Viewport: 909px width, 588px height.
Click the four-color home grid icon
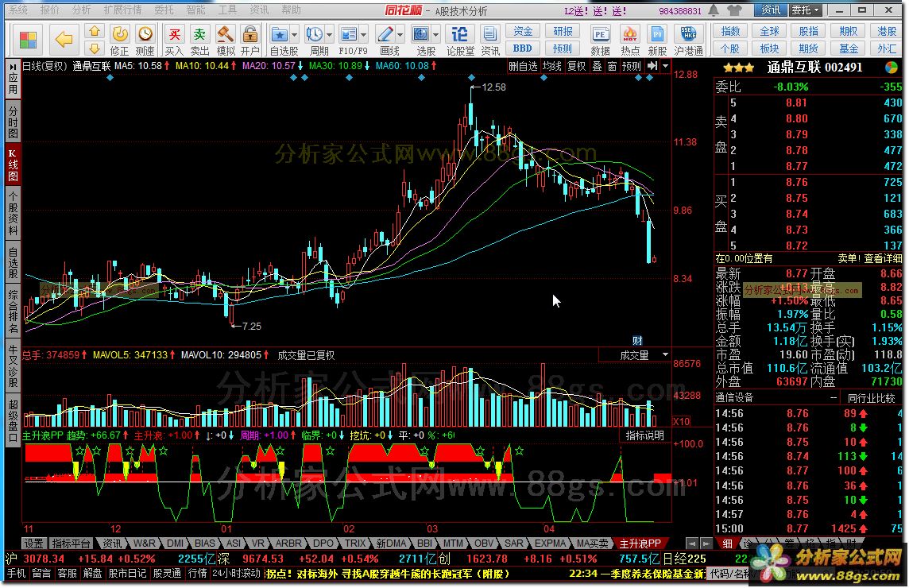[x=27, y=40]
